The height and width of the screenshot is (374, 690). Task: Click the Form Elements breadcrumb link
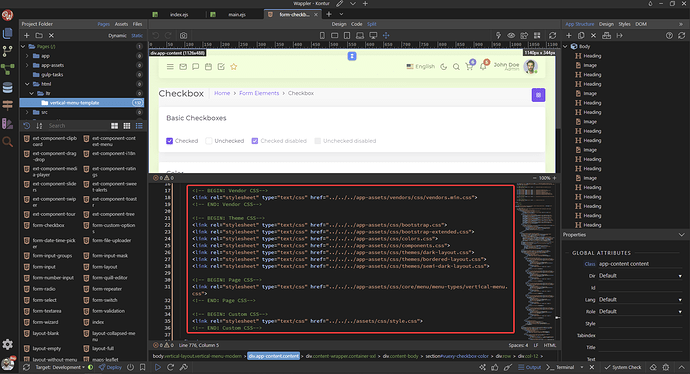click(259, 93)
